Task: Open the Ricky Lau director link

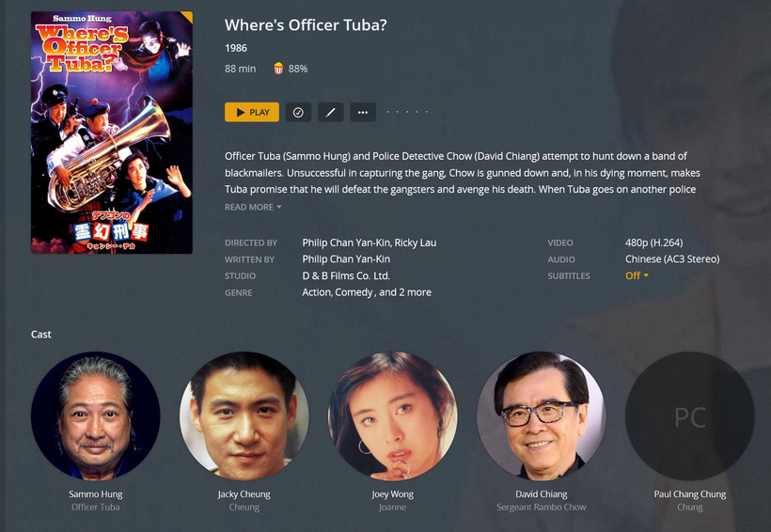Action: 416,243
